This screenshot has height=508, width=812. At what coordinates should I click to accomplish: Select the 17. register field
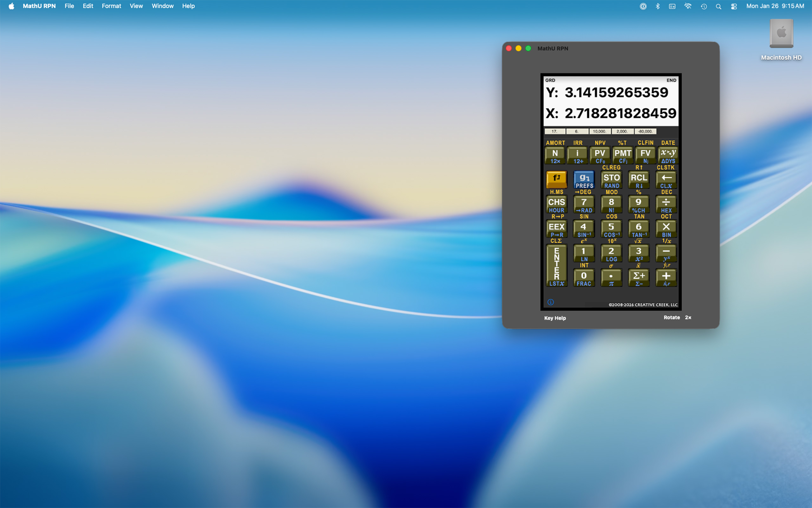pos(555,131)
